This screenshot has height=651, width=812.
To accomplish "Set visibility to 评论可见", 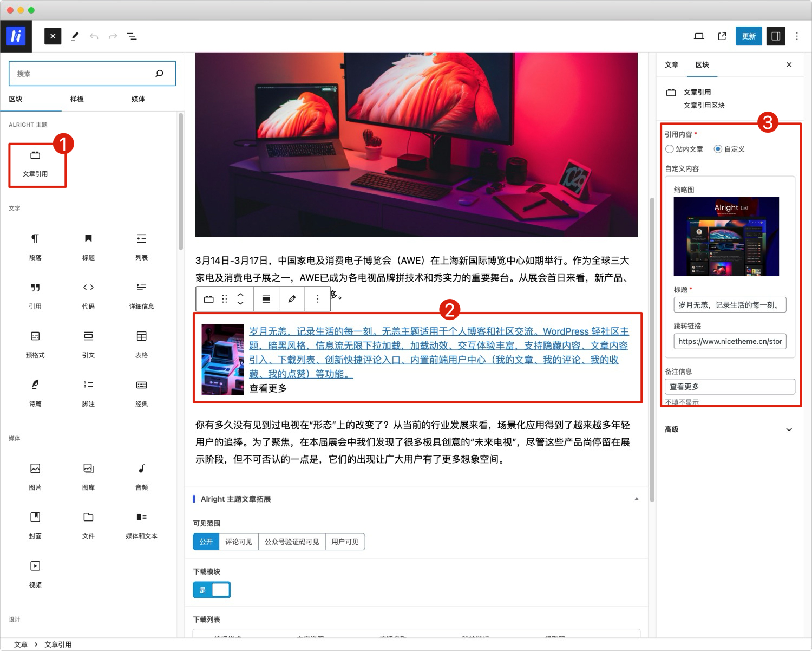I will point(239,542).
